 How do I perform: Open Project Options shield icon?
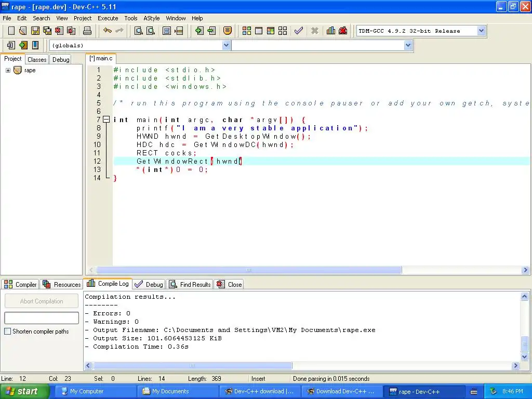pos(228,31)
